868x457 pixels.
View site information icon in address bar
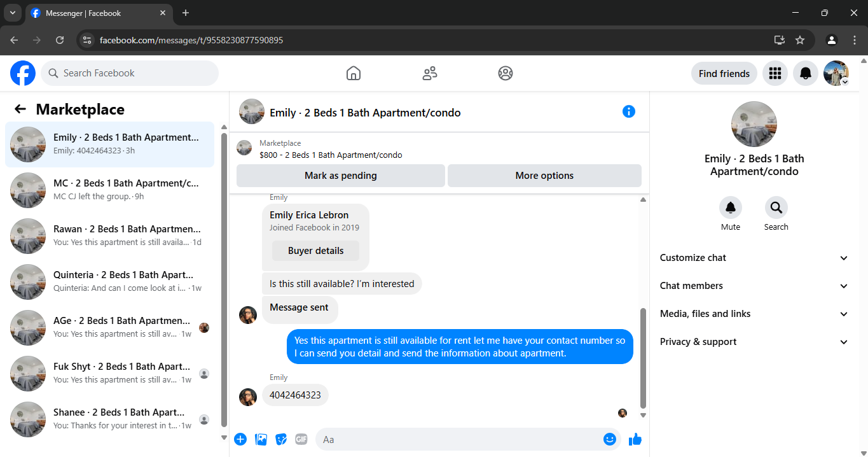coord(88,40)
